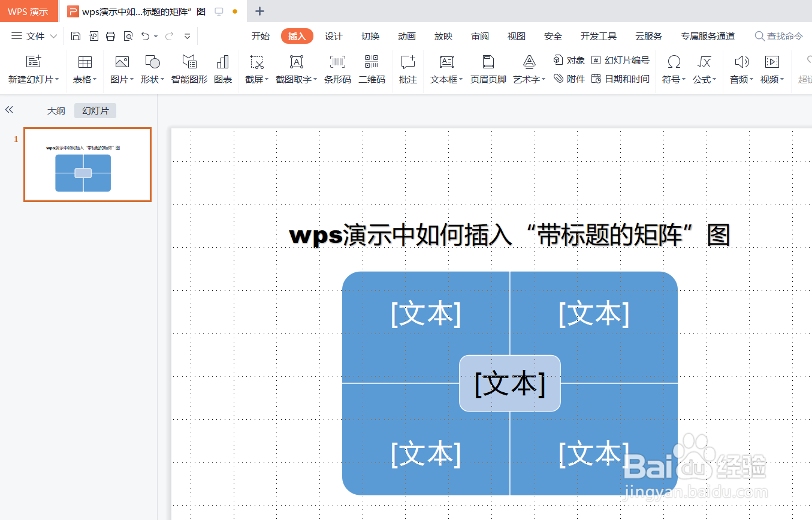Insert Slide Number (幻灯片编号)
The height and width of the screenshot is (520, 812).
pos(620,60)
